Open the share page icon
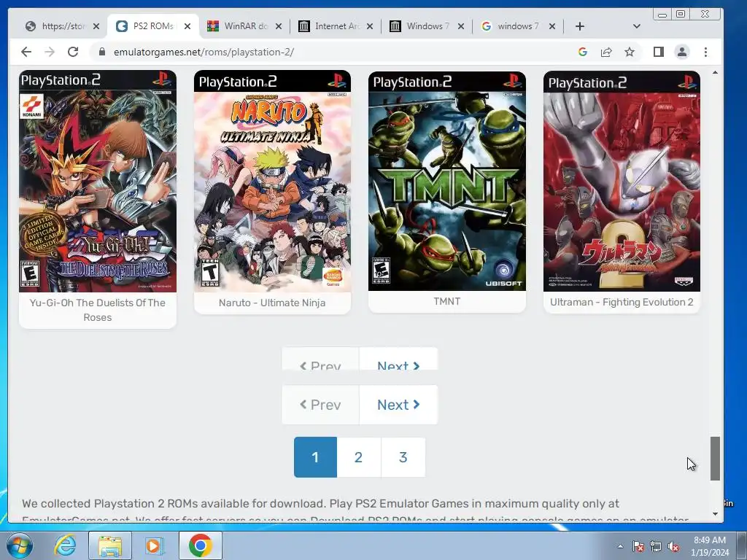Image resolution: width=747 pixels, height=560 pixels. [x=606, y=52]
